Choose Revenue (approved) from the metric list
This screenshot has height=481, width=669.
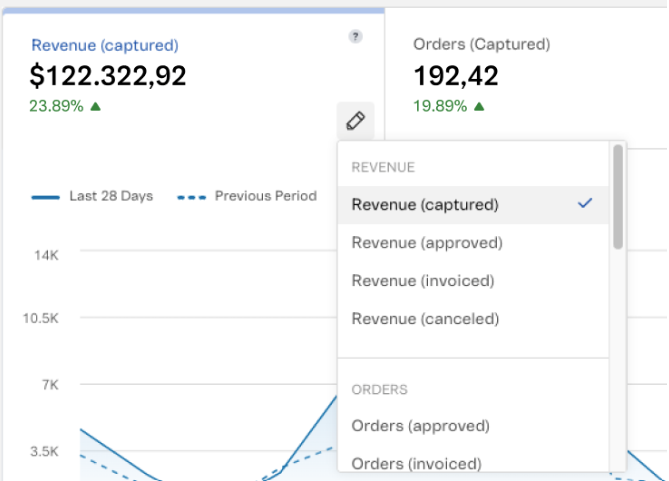pyautogui.click(x=427, y=243)
